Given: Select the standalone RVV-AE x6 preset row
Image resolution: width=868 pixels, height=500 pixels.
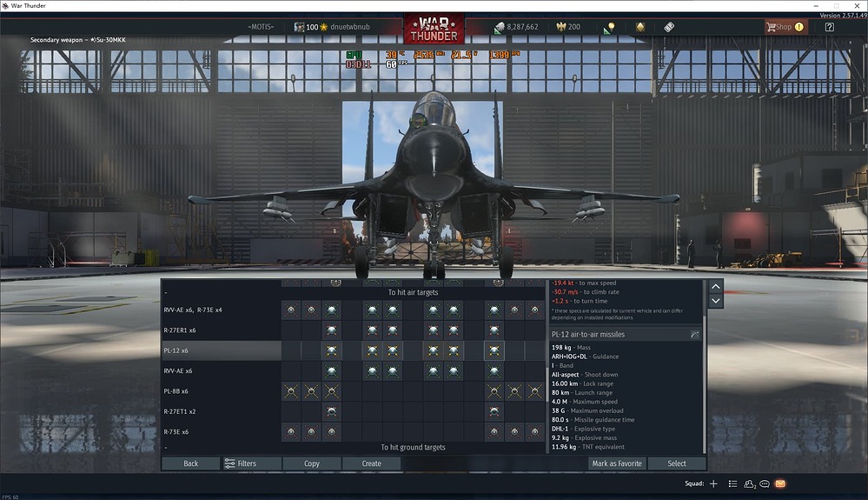Looking at the screenshot, I should [354, 371].
